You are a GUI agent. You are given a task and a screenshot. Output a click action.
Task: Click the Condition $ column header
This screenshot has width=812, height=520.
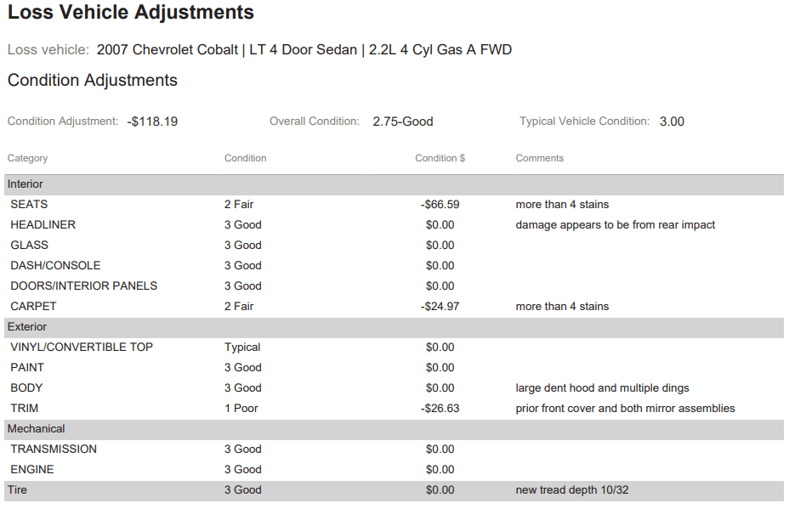(x=440, y=158)
